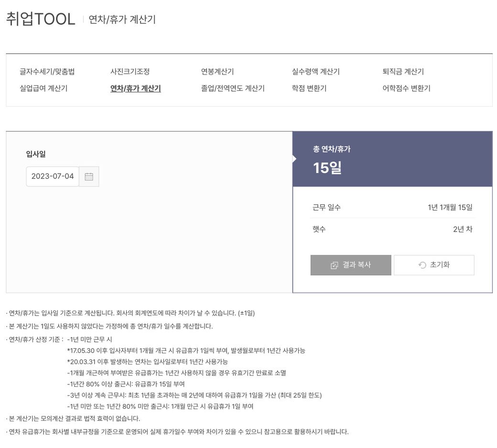Open the calendar date picker icon
Image resolution: width=497 pixels, height=448 pixels.
(89, 176)
